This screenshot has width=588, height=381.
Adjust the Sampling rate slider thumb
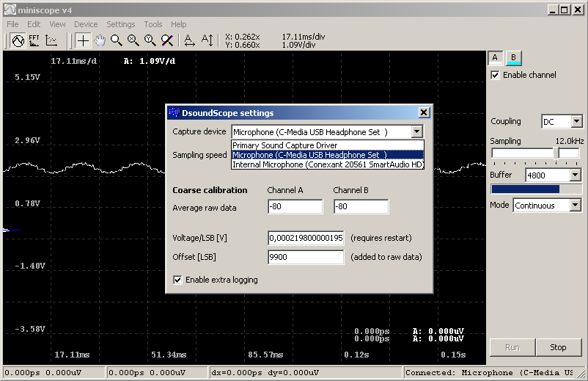[556, 154]
